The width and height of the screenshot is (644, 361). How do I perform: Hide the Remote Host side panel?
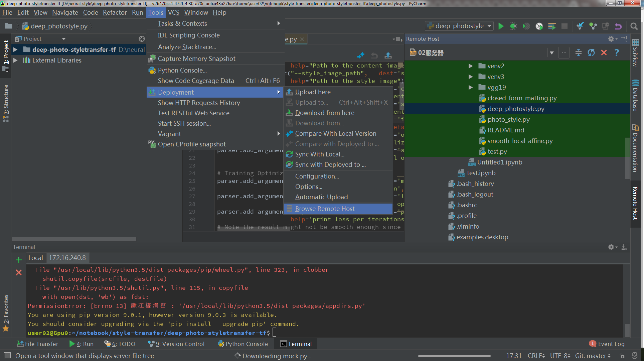tap(624, 39)
